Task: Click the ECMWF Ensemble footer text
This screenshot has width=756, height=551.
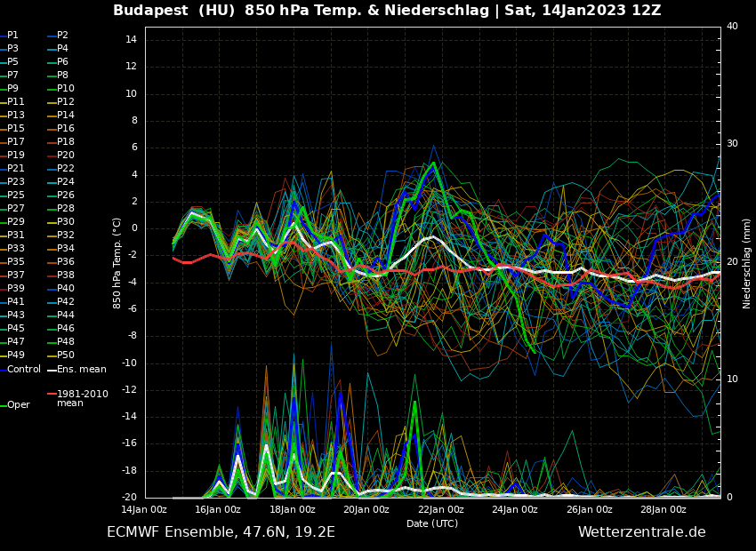Action: tap(221, 531)
